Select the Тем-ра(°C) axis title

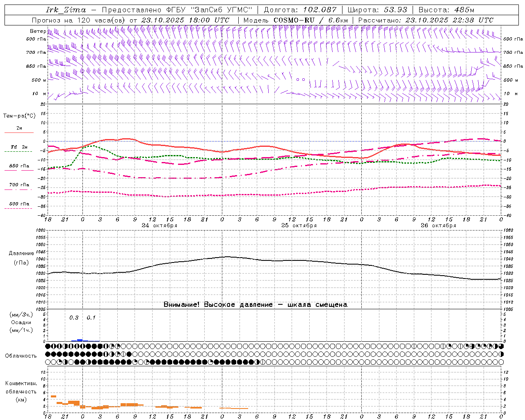(x=19, y=116)
